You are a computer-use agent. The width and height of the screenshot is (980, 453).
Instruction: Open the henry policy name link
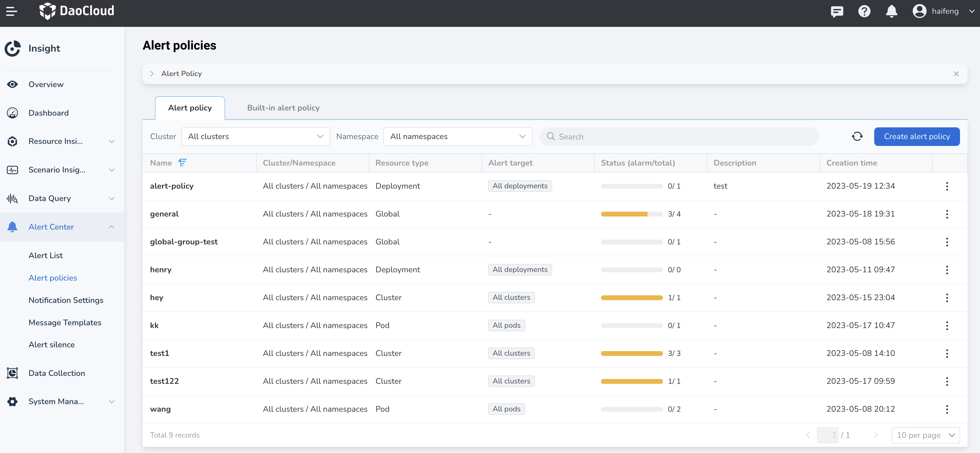coord(161,270)
